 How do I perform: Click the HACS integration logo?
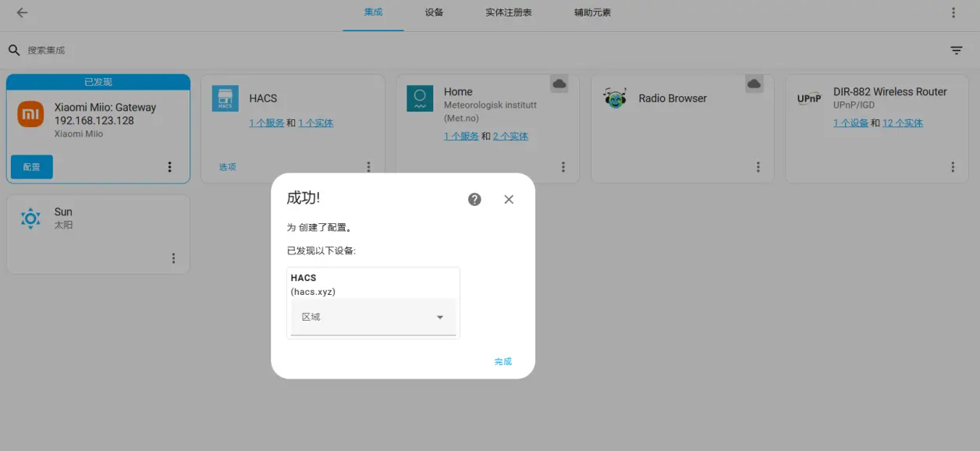pyautogui.click(x=225, y=98)
